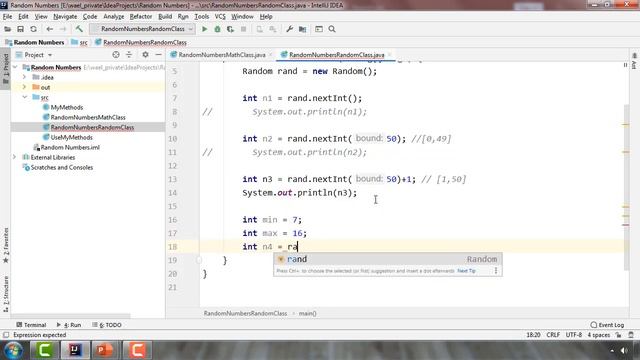Open the Terminal tool window
The width and height of the screenshot is (640, 360).
(31, 325)
